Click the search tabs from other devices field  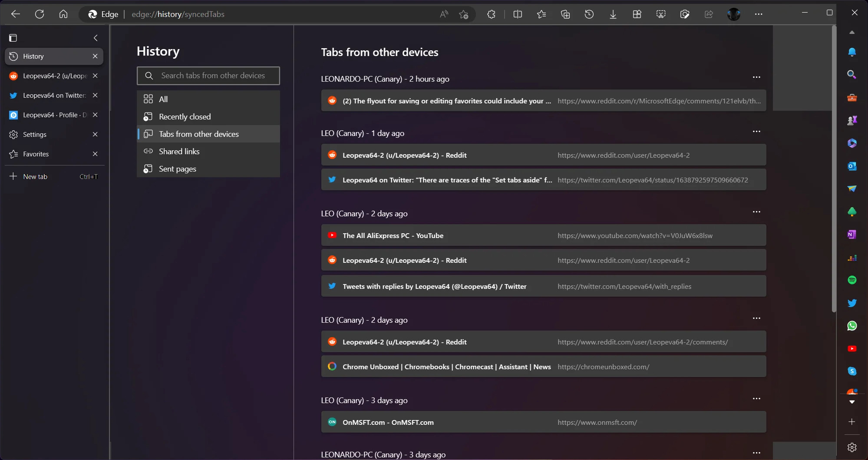click(x=213, y=76)
